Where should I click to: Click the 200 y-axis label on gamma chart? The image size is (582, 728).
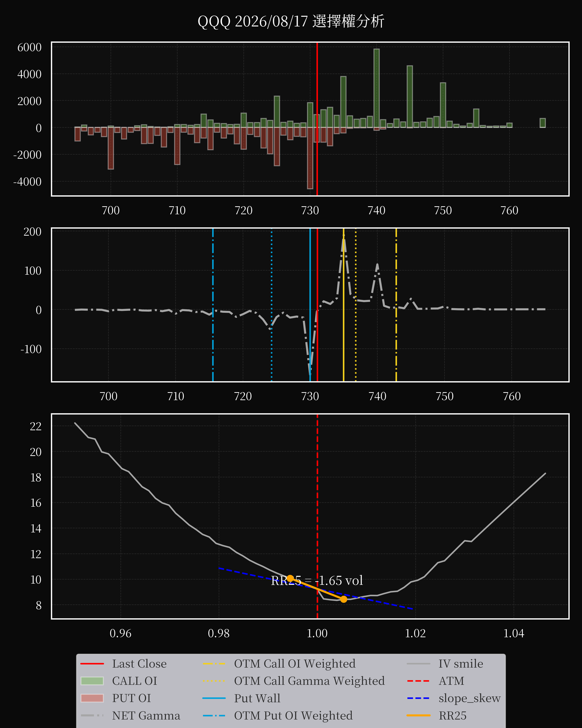33,232
